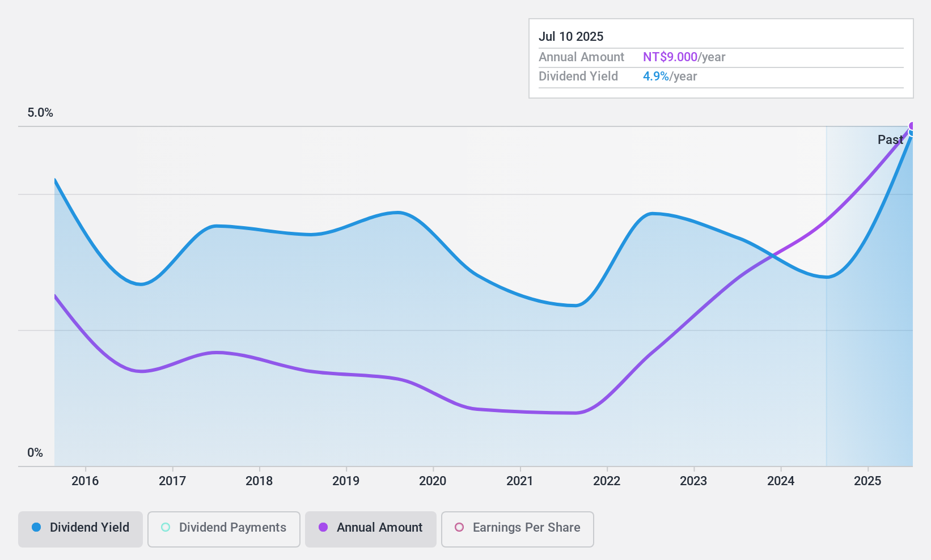Click the 2020 x-axis label
Image resolution: width=931 pixels, height=560 pixels.
tap(433, 481)
